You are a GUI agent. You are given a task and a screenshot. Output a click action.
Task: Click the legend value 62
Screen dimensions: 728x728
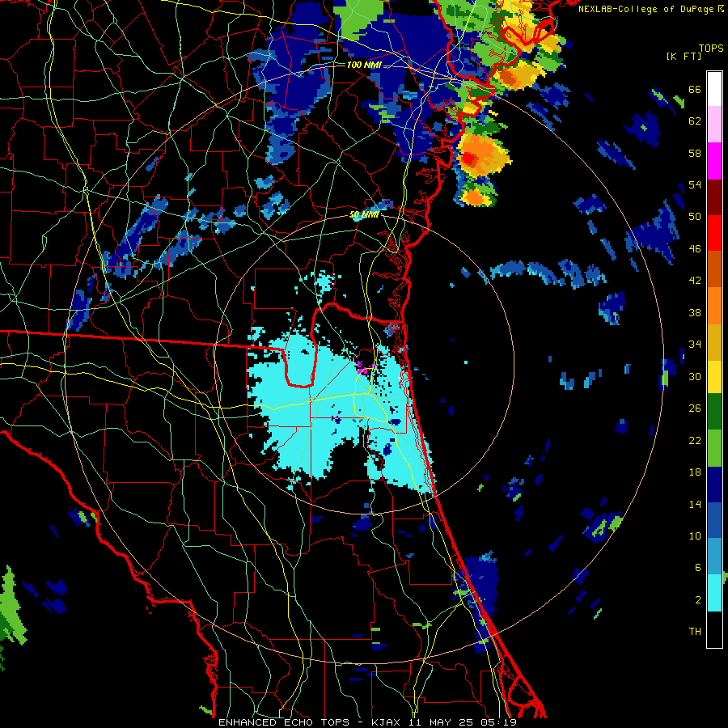(x=695, y=121)
